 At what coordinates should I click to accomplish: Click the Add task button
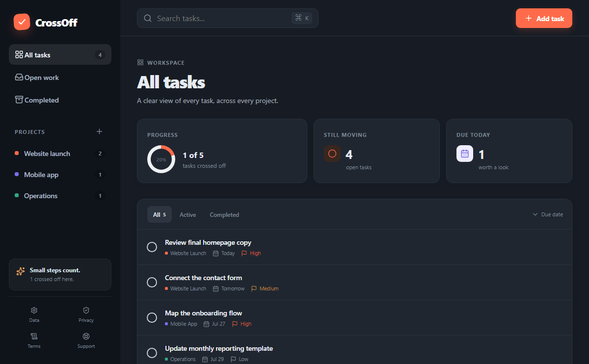(544, 18)
